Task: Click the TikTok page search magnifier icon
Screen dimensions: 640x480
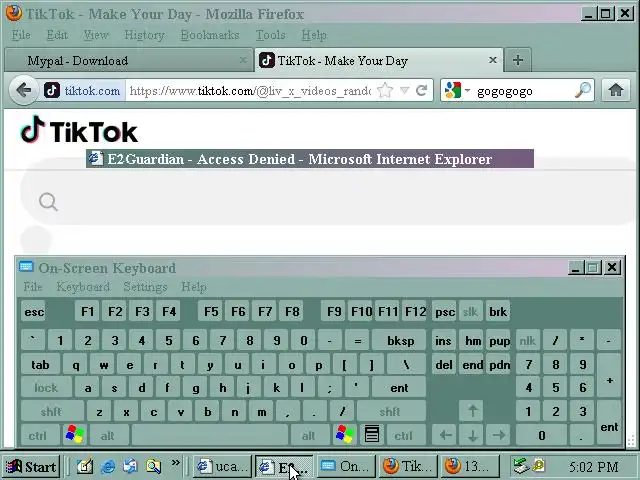Action: [x=48, y=202]
